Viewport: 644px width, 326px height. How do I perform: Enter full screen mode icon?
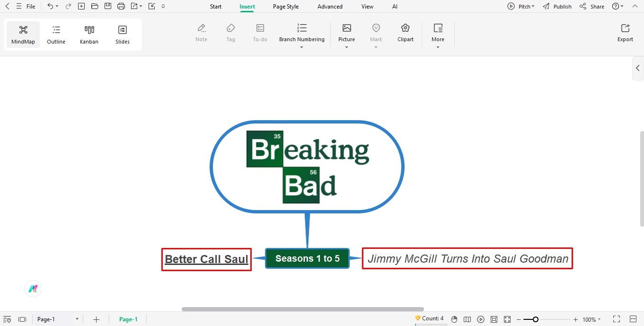coord(617,319)
